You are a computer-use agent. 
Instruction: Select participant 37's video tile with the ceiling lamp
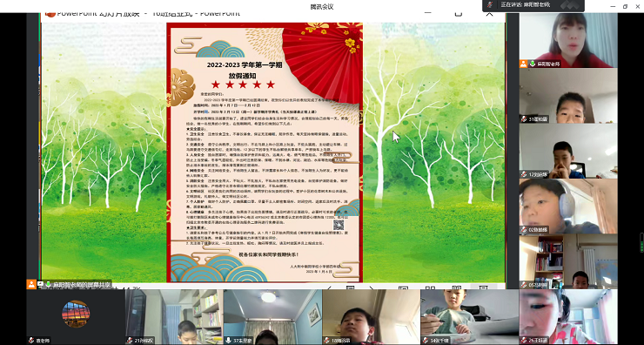272,316
